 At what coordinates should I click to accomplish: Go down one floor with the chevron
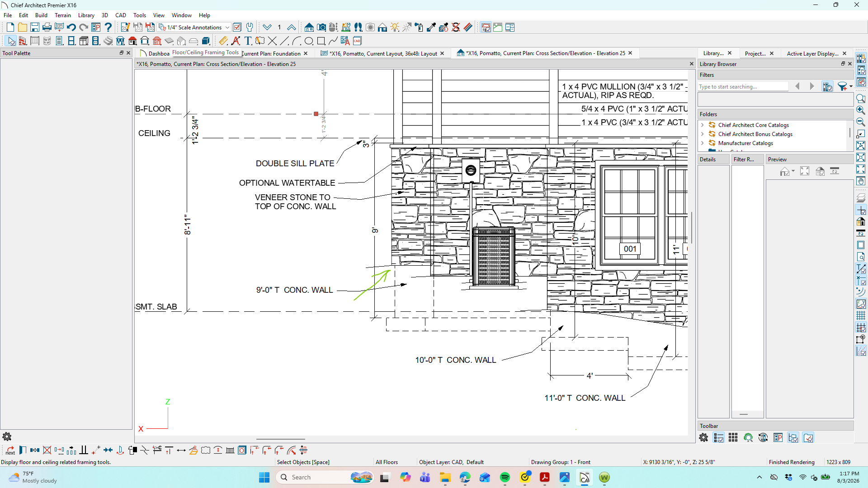click(x=267, y=28)
